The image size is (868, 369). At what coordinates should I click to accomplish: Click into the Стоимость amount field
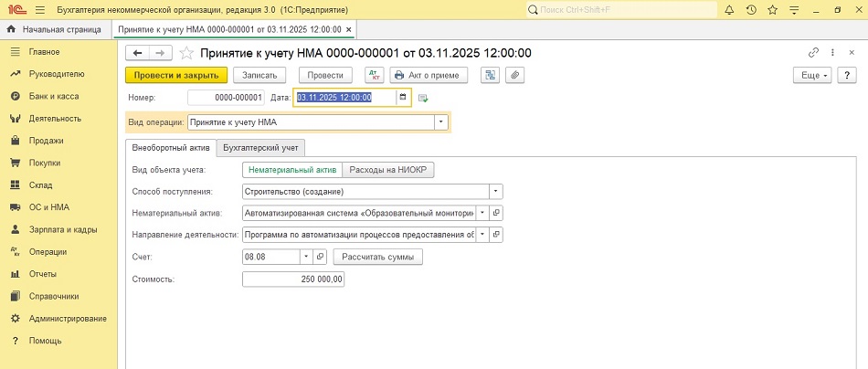(293, 279)
